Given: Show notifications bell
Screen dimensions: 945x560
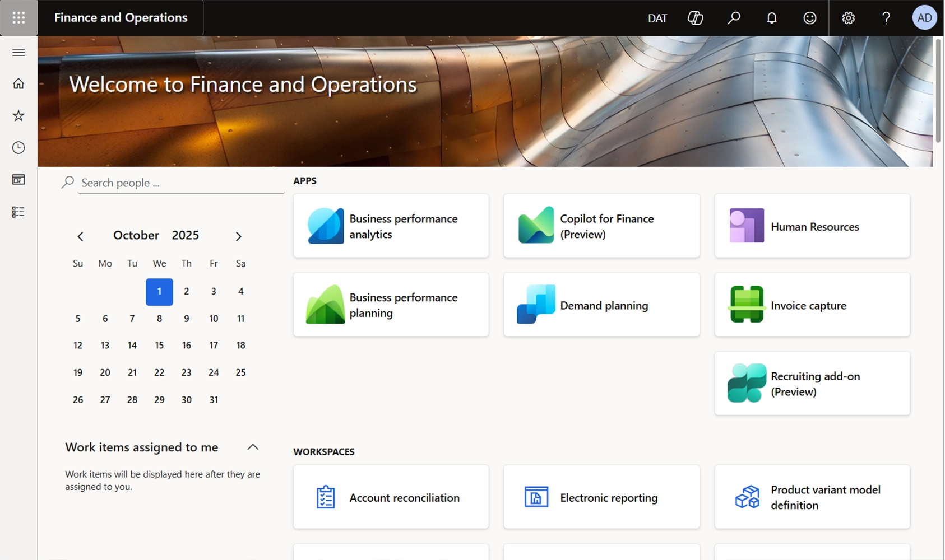Looking at the screenshot, I should (772, 18).
